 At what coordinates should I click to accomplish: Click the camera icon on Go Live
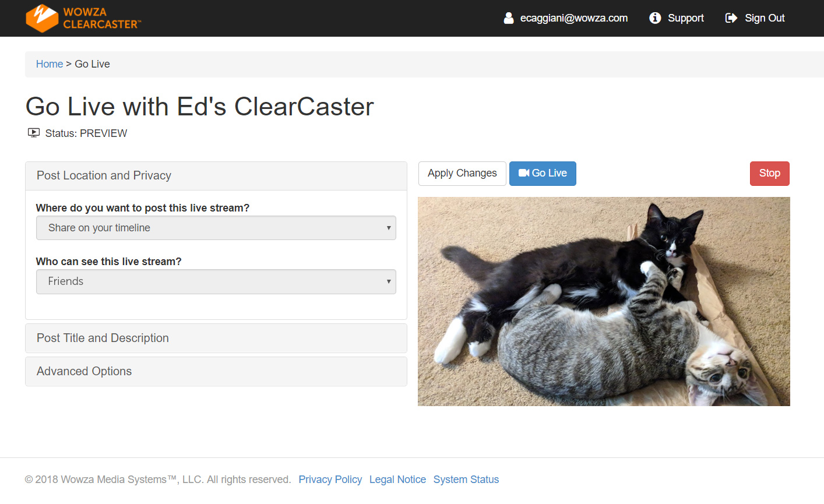523,173
